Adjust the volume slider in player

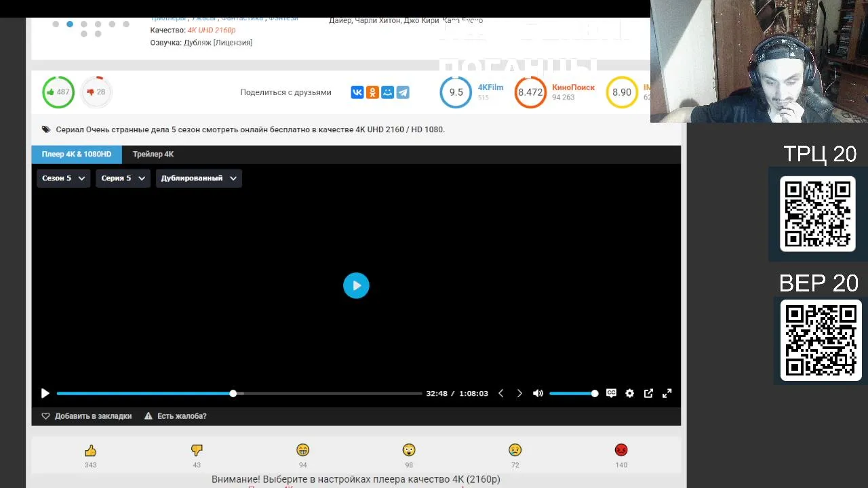tap(574, 393)
